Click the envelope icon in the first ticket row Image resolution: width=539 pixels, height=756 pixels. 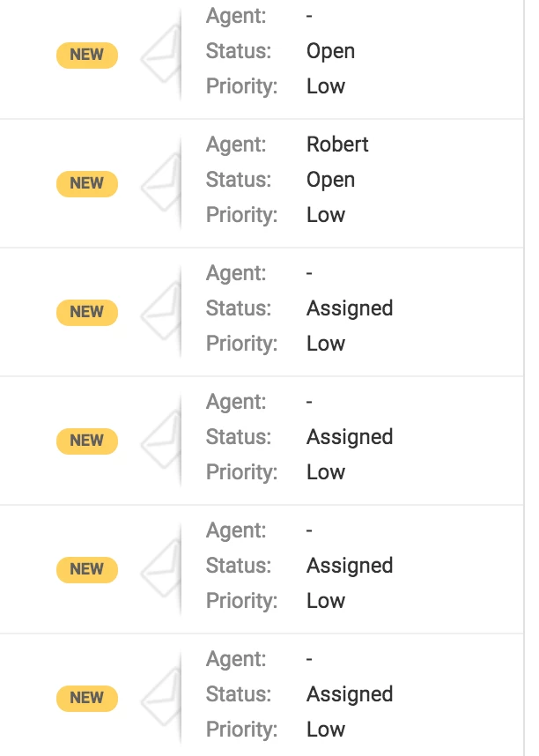pyautogui.click(x=161, y=55)
